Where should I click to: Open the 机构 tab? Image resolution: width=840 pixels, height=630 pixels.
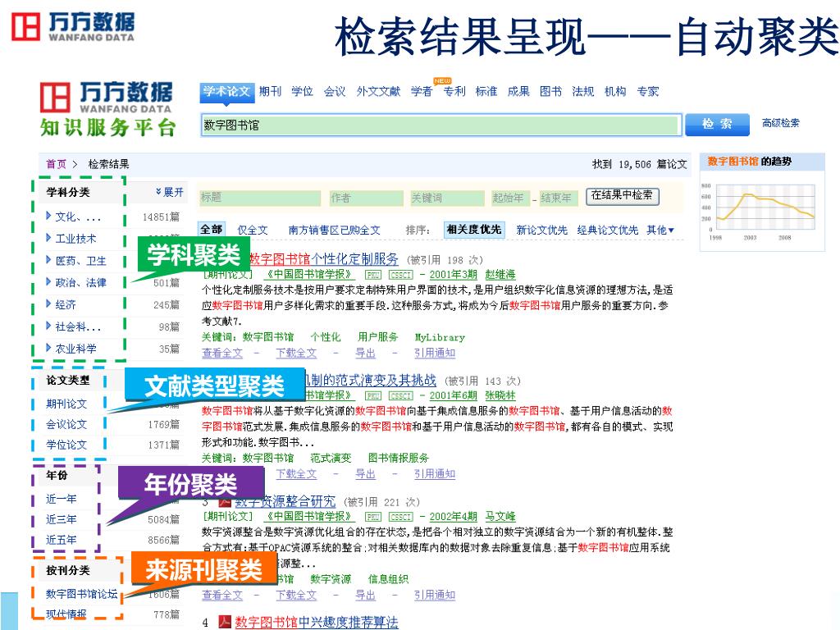(x=615, y=92)
